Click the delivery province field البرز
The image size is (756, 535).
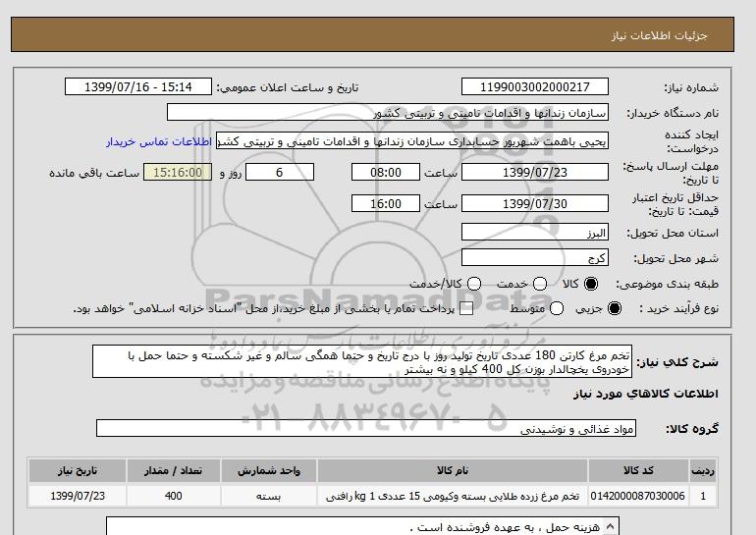(535, 232)
